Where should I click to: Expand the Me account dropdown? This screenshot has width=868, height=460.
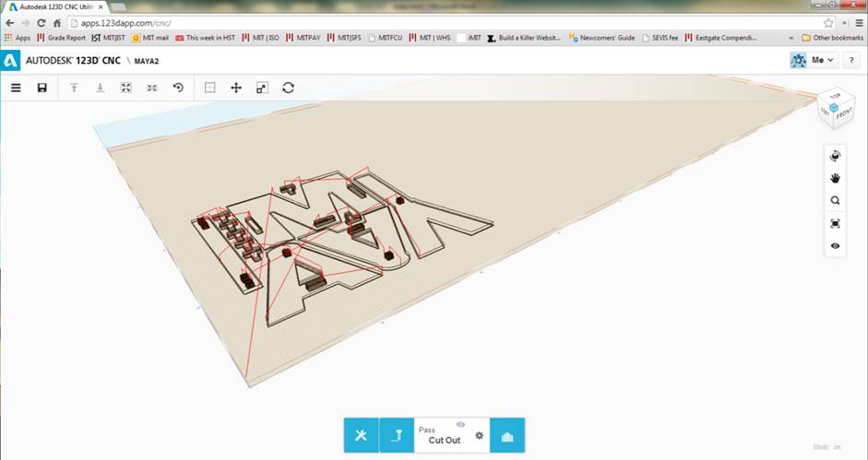814,60
